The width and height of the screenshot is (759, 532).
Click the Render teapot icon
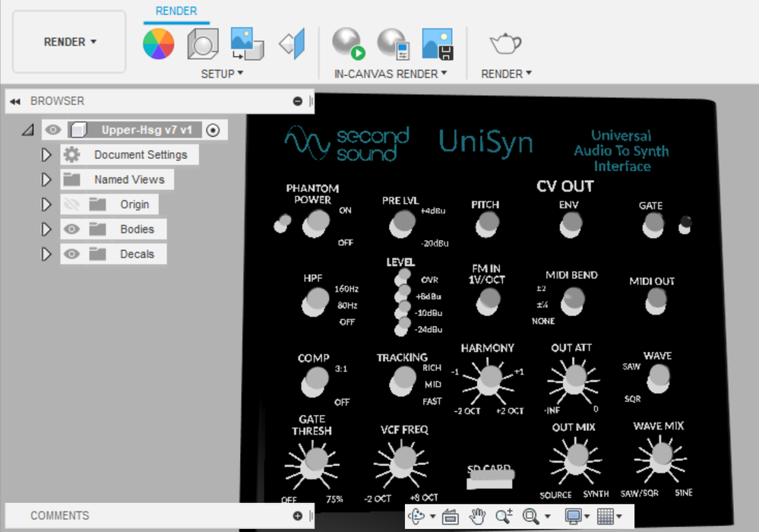click(x=505, y=43)
